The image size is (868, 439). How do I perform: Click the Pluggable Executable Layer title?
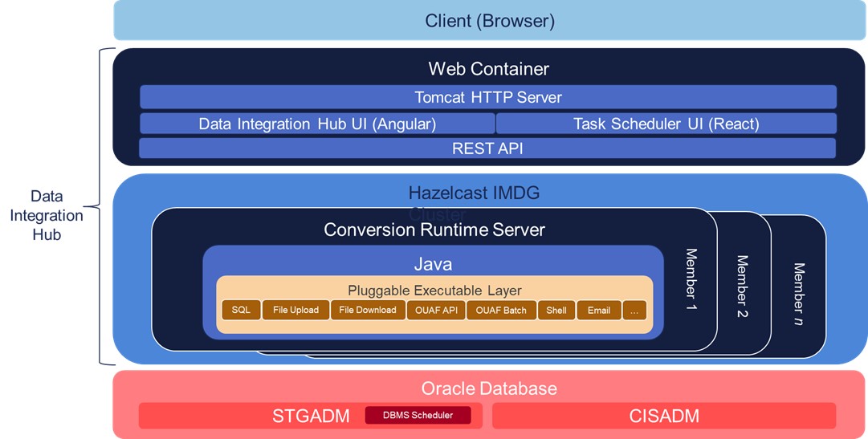click(x=434, y=290)
